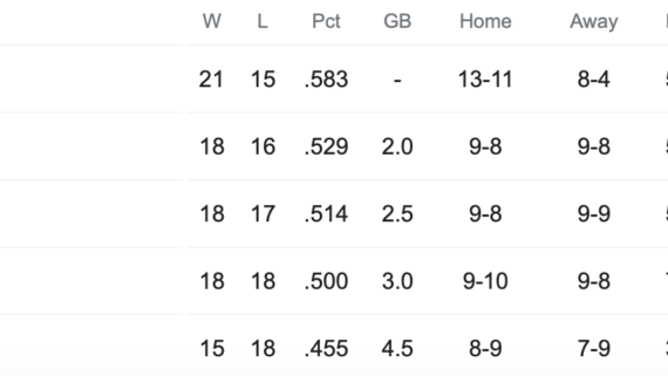The image size is (668, 376).
Task: Click the 8-4 away record
Action: (593, 79)
